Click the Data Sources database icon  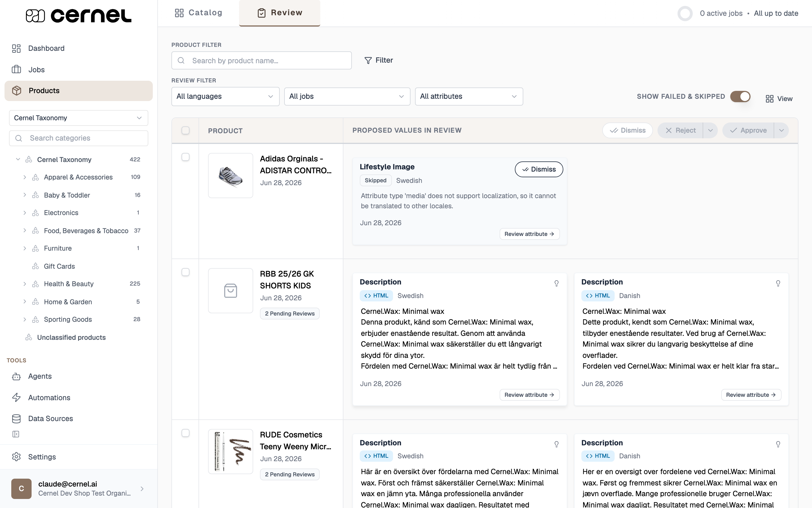tap(16, 419)
